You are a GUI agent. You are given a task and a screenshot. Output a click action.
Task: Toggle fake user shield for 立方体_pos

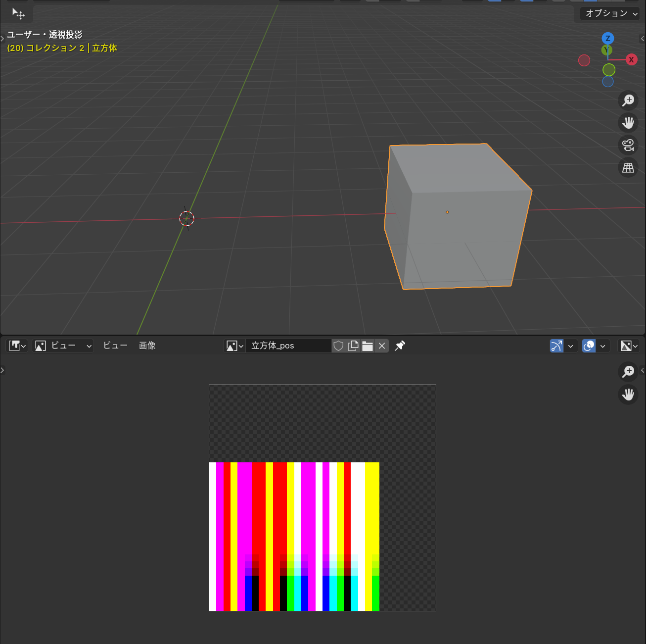[x=338, y=346]
